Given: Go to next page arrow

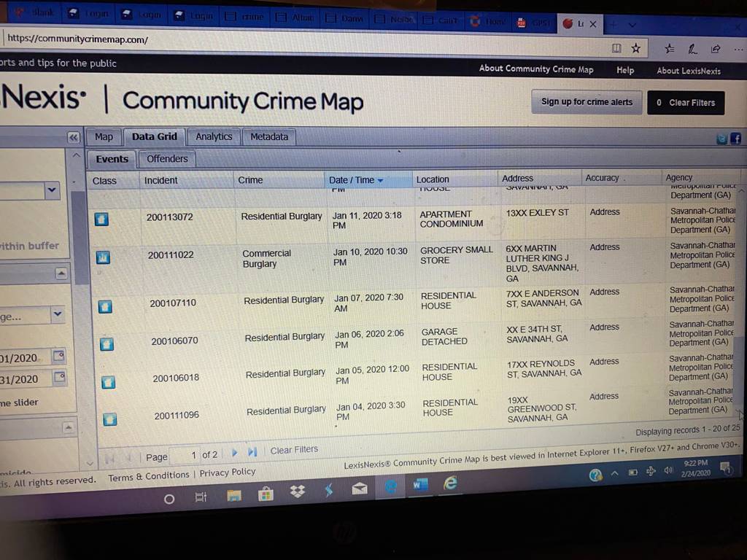Looking at the screenshot, I should pyautogui.click(x=234, y=453).
